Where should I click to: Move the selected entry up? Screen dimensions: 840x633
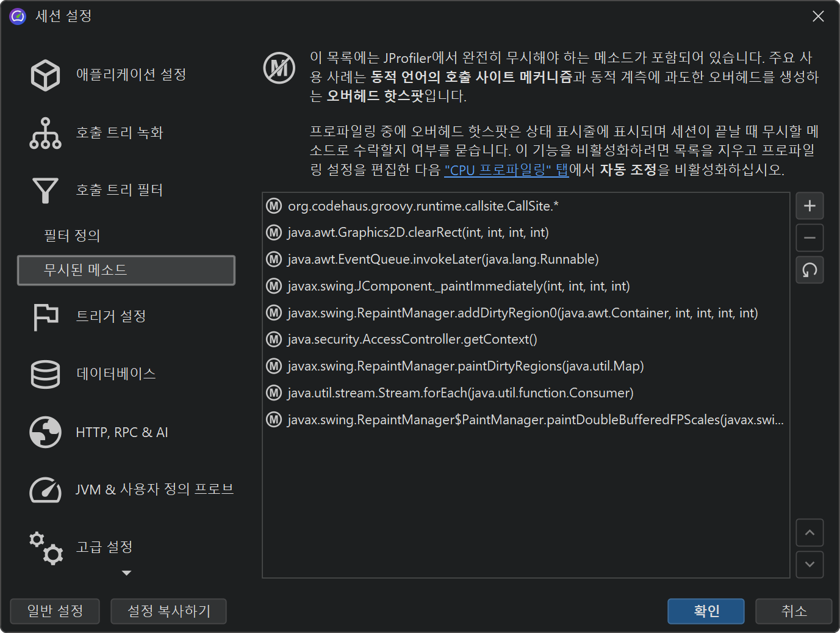point(809,533)
